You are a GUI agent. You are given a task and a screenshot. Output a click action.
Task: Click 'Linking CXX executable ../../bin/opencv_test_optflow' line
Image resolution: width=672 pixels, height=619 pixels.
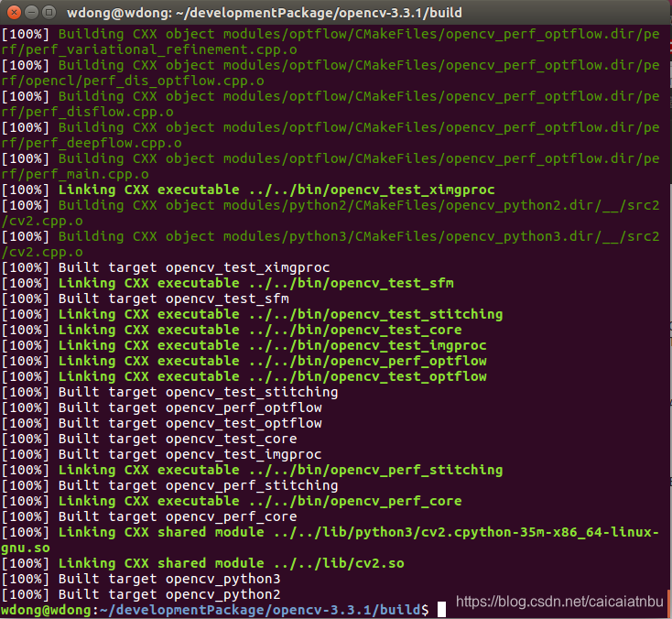[244, 376]
